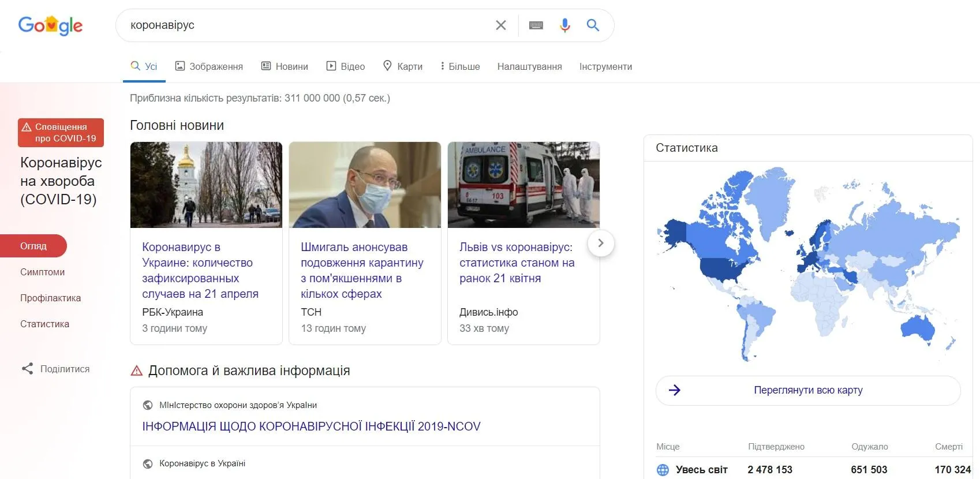Clear the search box with X icon

pos(500,25)
